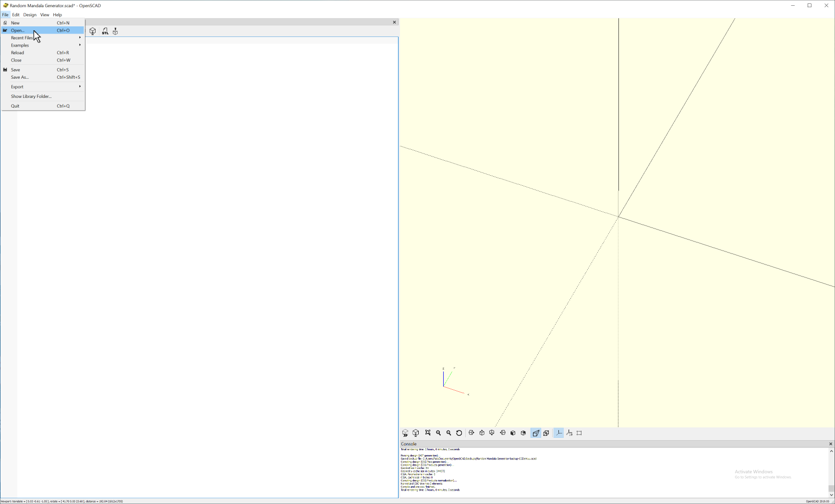Screen dimensions: 835x504
Task: Choose Show Library Folder... menu entry
Action: tap(43, 96)
